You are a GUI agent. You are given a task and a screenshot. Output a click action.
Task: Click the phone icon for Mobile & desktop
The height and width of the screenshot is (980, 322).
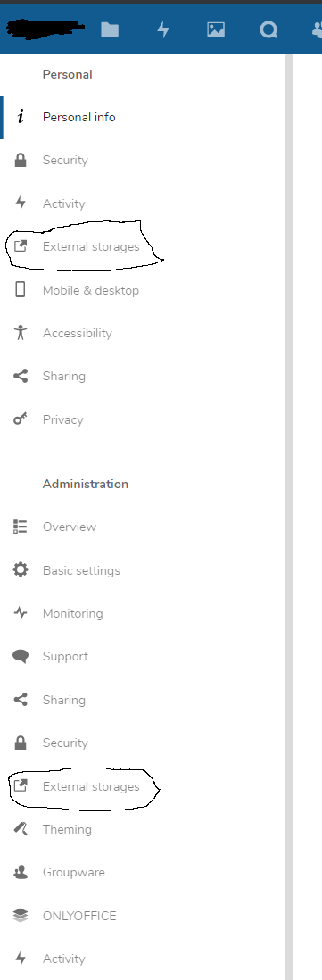[x=21, y=289]
